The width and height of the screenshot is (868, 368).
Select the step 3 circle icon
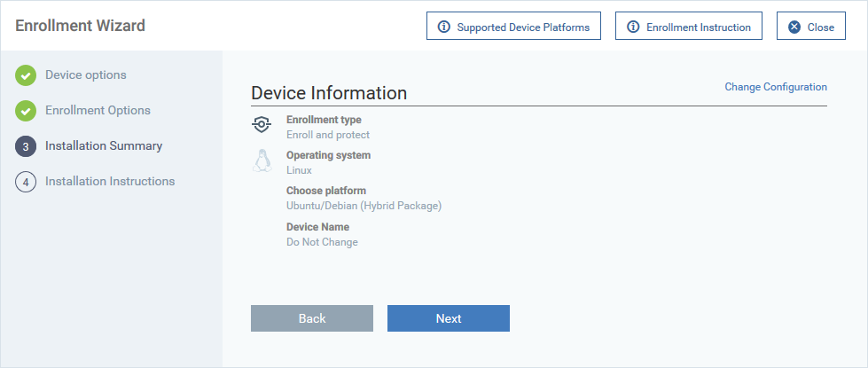(x=26, y=146)
